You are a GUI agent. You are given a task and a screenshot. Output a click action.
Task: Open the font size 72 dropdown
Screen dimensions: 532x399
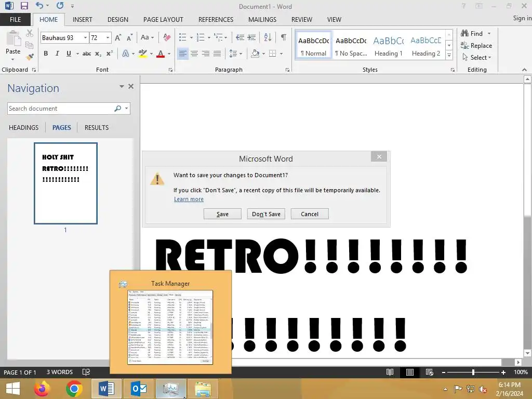(x=108, y=37)
